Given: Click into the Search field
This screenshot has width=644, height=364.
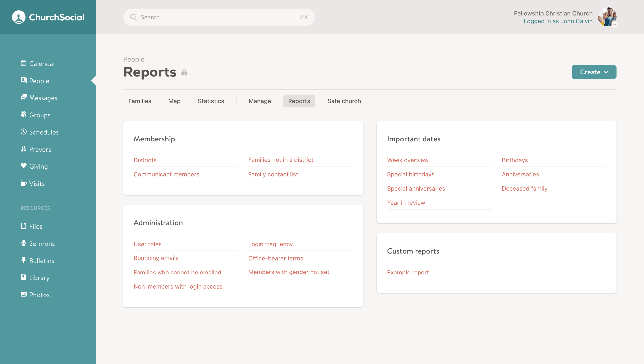Looking at the screenshot, I should tap(219, 17).
